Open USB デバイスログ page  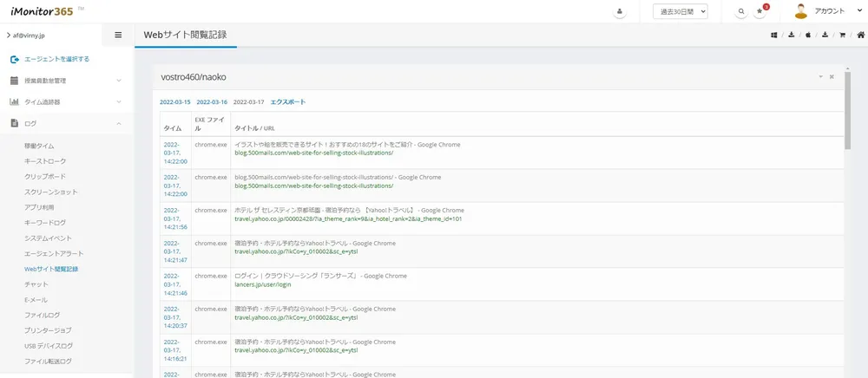click(48, 346)
